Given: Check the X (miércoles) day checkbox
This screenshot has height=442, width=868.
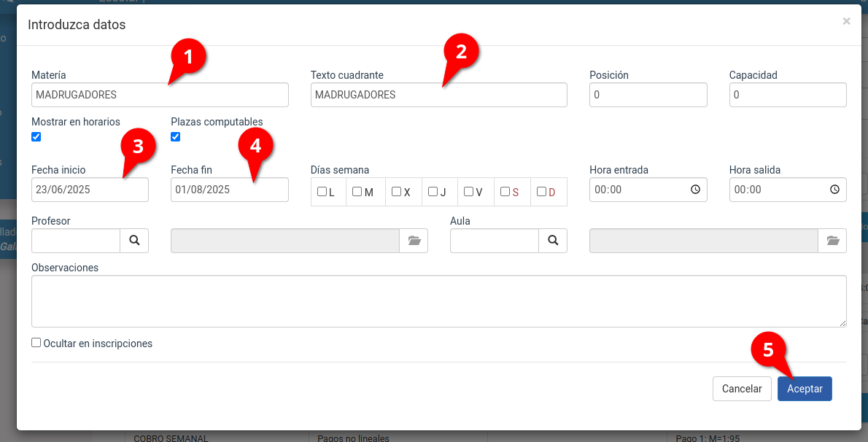Looking at the screenshot, I should (396, 192).
